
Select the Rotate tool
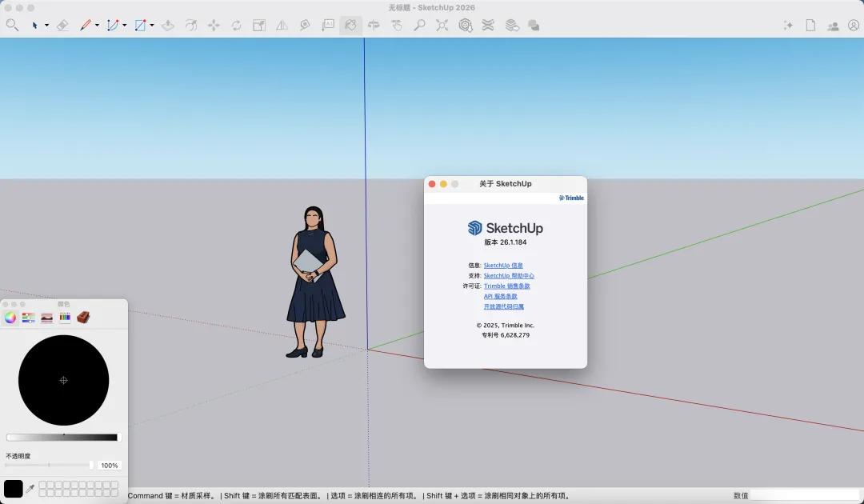(236, 26)
